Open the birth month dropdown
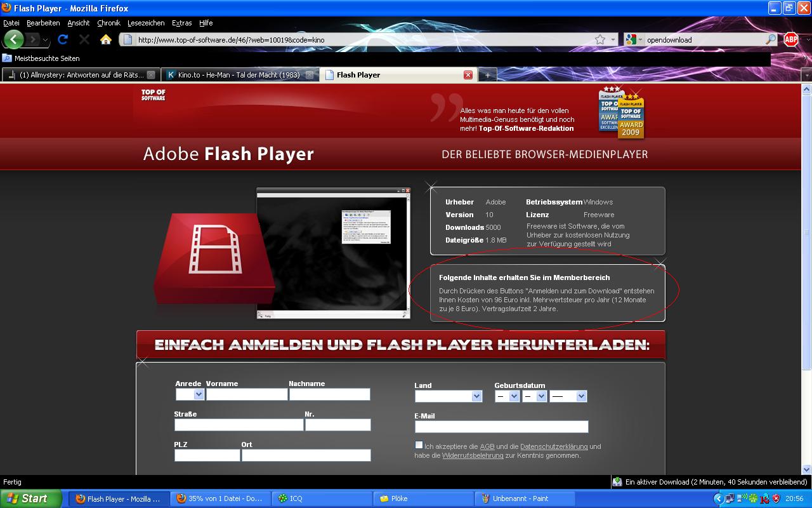This screenshot has height=508, width=812. point(534,396)
